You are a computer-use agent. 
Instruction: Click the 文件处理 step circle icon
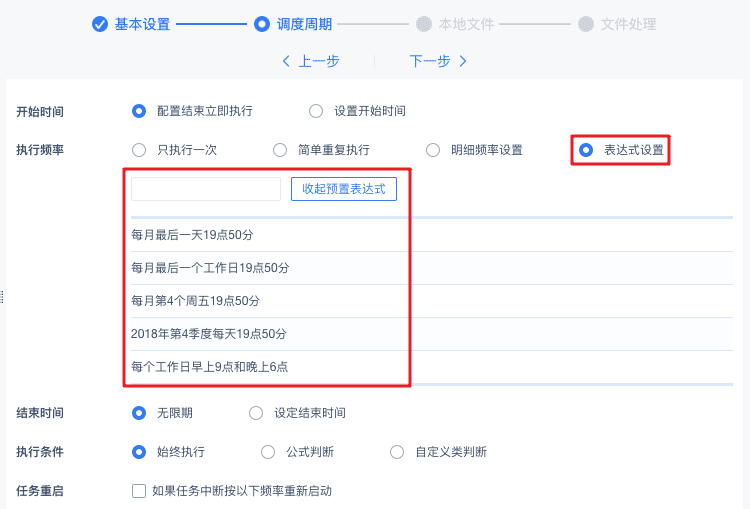pos(586,24)
